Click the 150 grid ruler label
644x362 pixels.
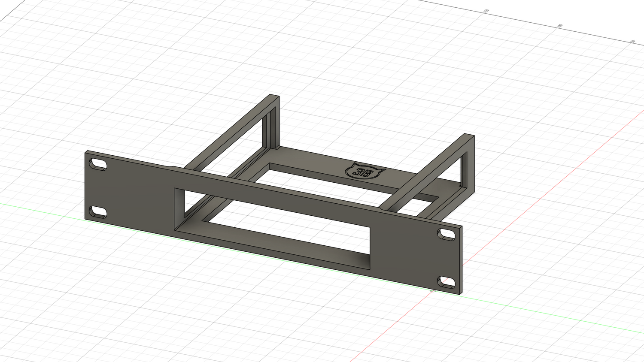(x=486, y=11)
